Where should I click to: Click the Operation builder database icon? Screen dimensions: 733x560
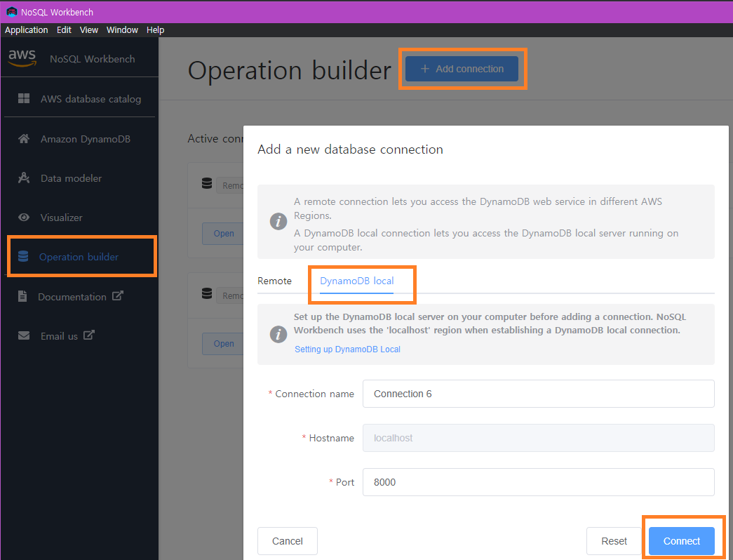(23, 257)
